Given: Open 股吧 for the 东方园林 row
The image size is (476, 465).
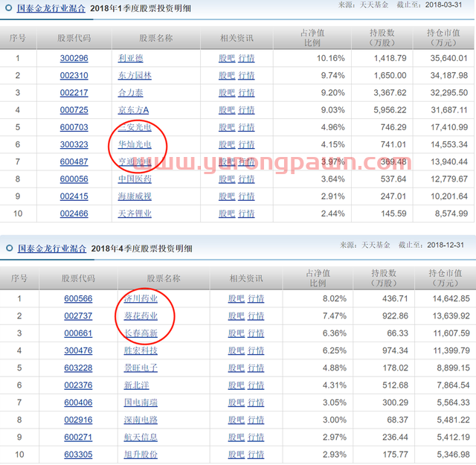Looking at the screenshot, I should (x=227, y=75).
